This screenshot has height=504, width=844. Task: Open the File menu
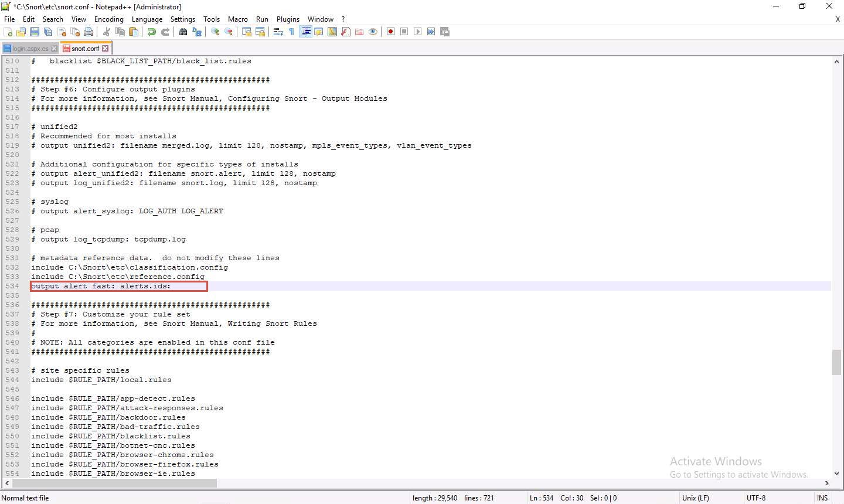pos(9,19)
